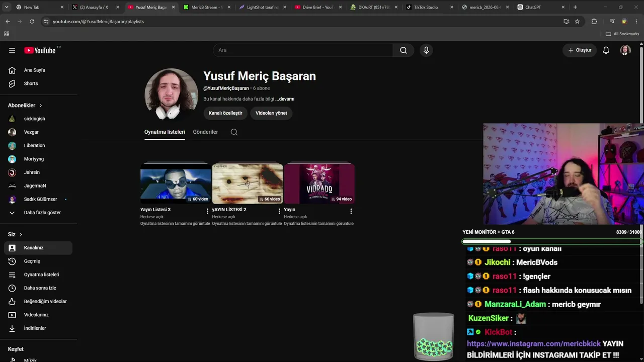Open the Yayın Listesi 3 thumbnail

pyautogui.click(x=176, y=183)
